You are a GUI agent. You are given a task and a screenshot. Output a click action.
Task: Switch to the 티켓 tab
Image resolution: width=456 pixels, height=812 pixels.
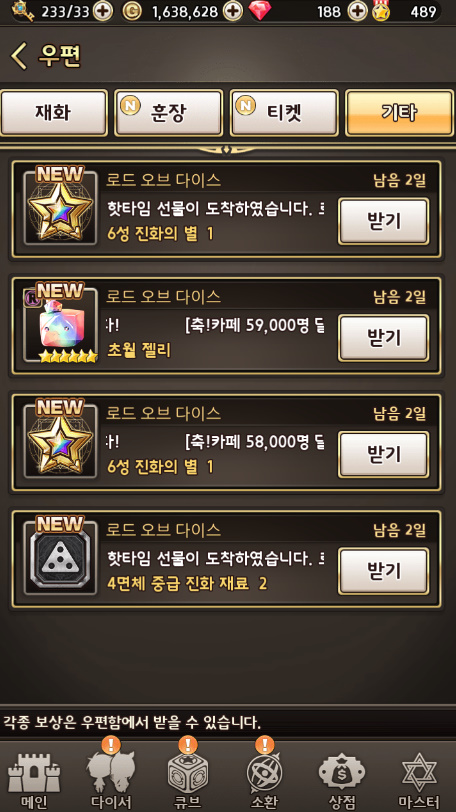coord(284,113)
